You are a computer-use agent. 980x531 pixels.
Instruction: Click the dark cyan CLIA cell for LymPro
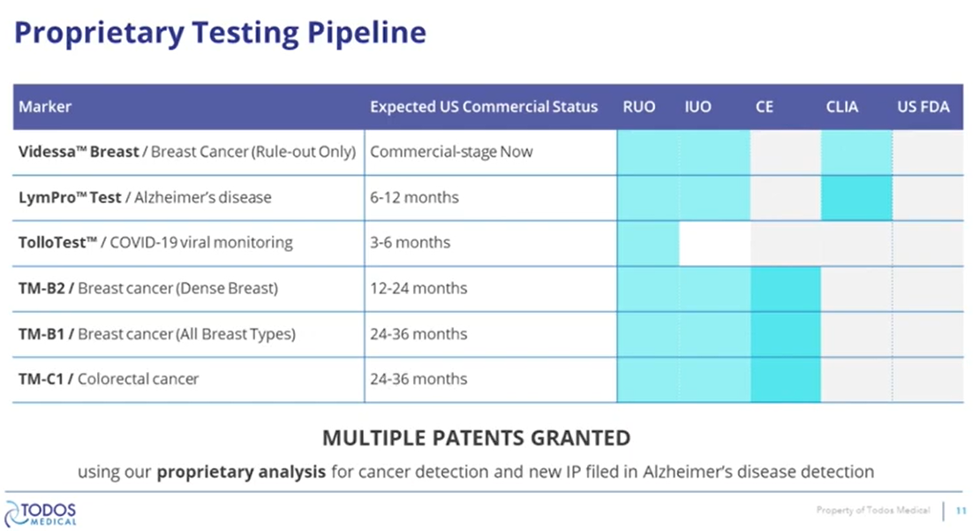pos(856,198)
